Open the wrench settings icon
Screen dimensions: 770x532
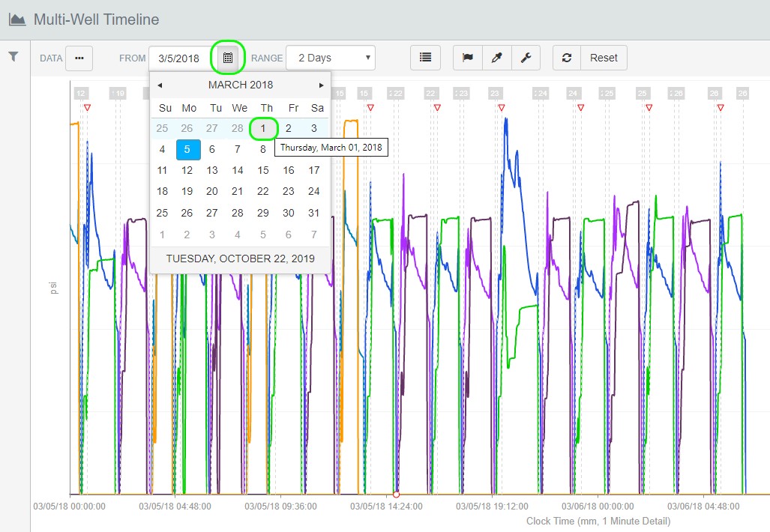point(526,58)
